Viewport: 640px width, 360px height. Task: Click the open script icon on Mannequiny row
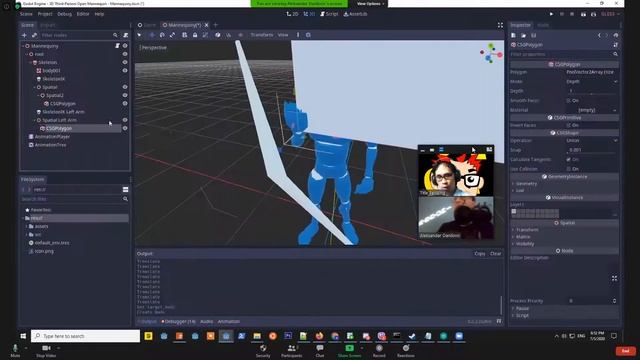117,46
